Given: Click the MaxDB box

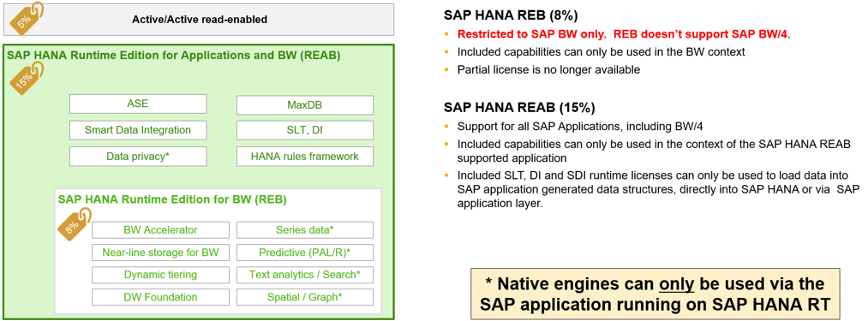Looking at the screenshot, I should tap(305, 104).
